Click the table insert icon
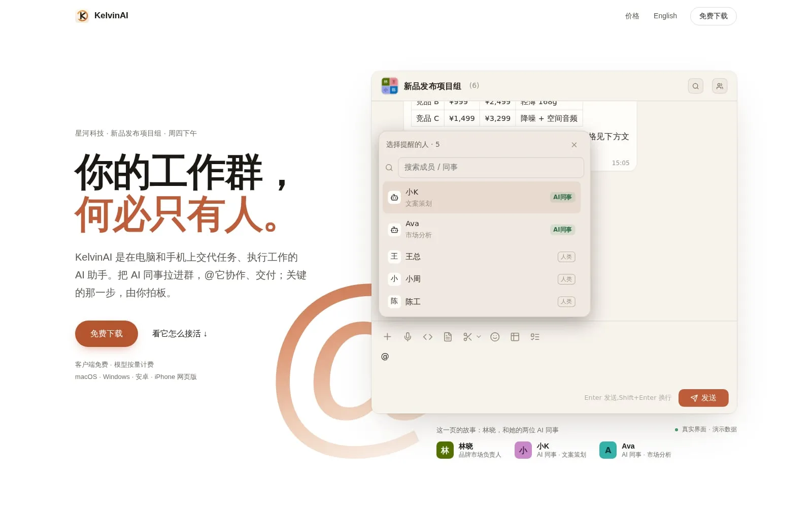Image resolution: width=812 pixels, height=508 pixels. click(515, 337)
